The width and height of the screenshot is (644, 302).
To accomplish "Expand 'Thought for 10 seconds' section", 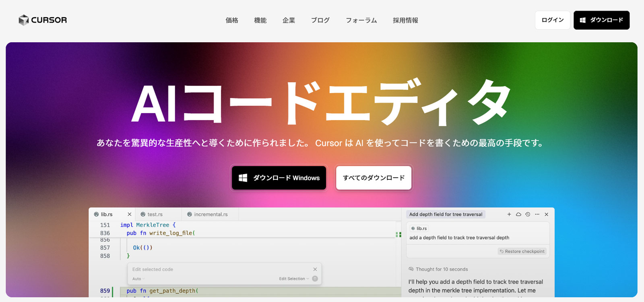I will (438, 269).
